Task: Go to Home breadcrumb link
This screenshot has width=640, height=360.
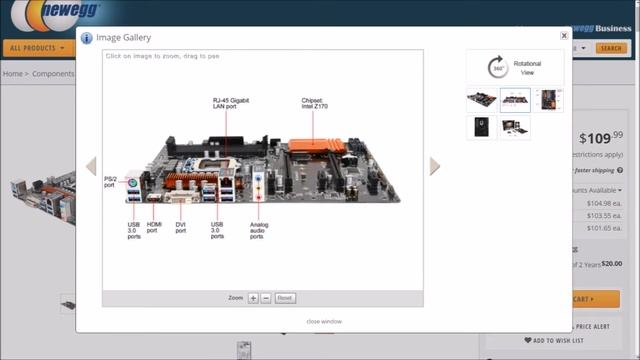Action: (x=13, y=74)
